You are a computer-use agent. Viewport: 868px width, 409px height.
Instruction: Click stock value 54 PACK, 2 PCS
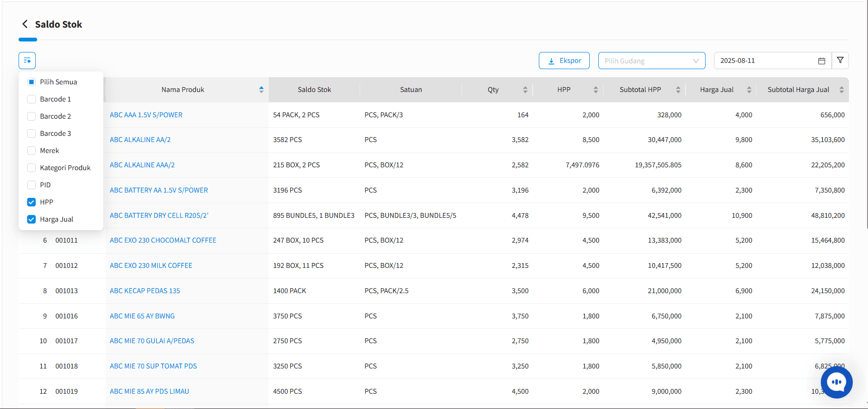pyautogui.click(x=296, y=115)
